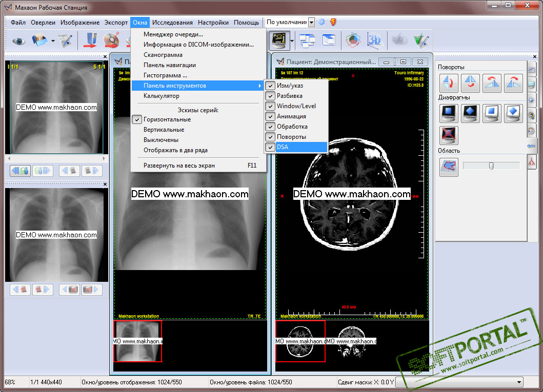This screenshot has height=392, width=543.
Task: Click the cascade windows toolbar icon
Action: click(x=329, y=40)
